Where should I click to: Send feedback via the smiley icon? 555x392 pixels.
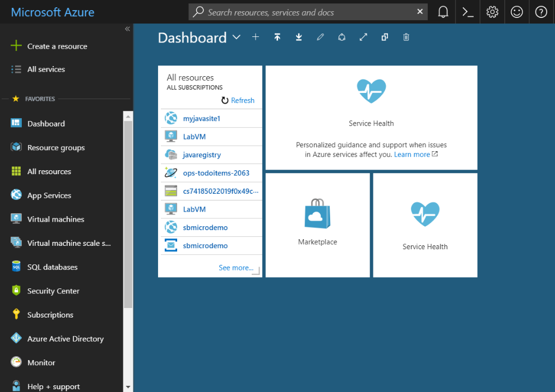point(516,12)
